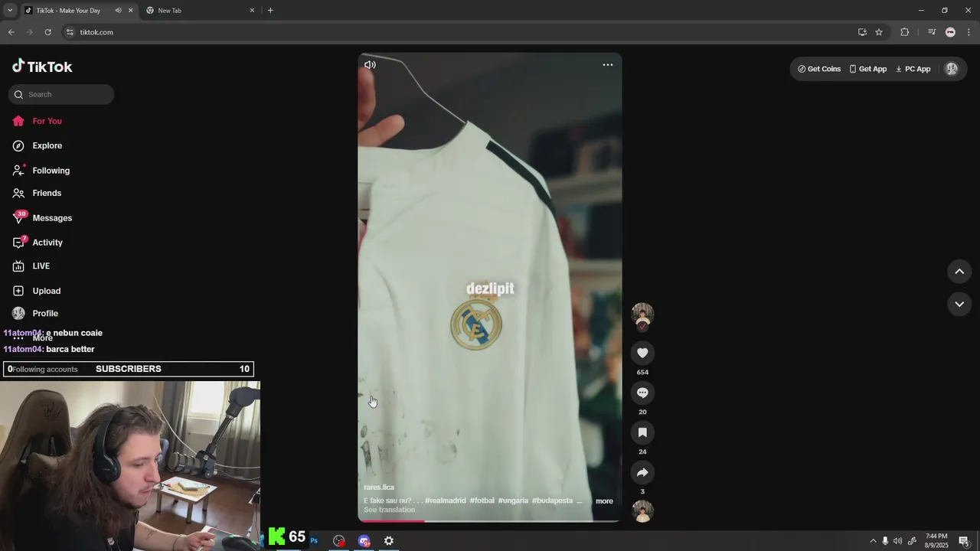Go to the next video with down chevron

[959, 304]
